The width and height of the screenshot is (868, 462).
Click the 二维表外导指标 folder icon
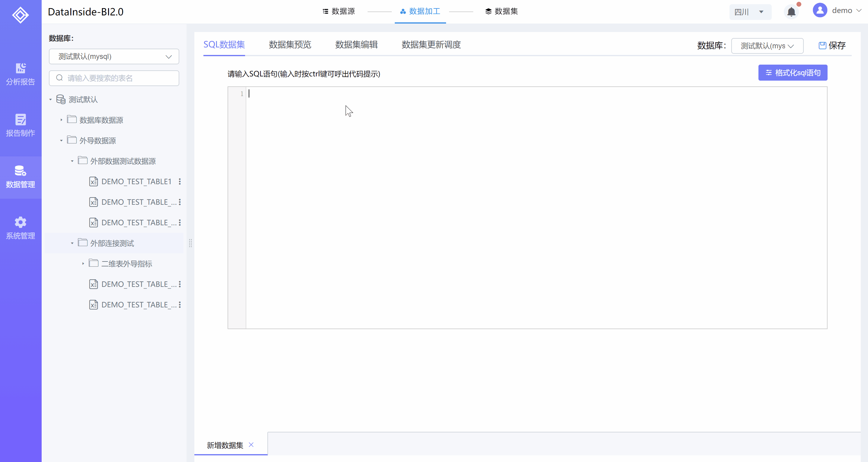[x=93, y=263]
